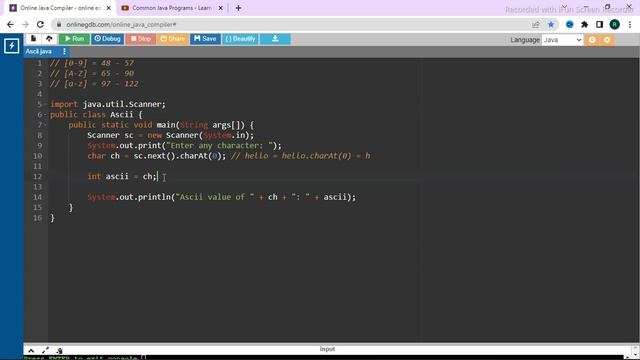The image size is (640, 360).
Task: Beautify the source code
Action: (x=240, y=39)
